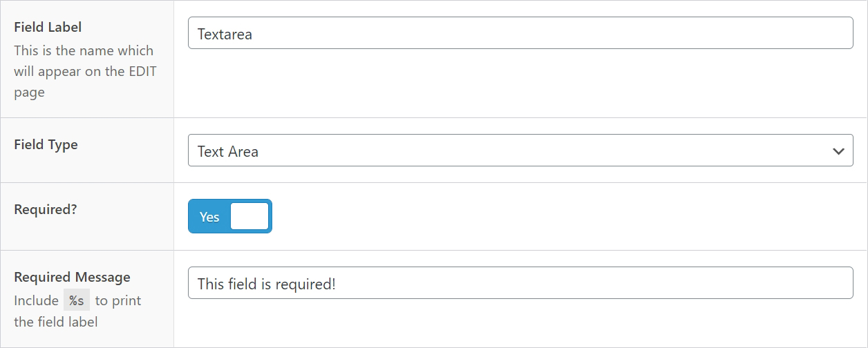This screenshot has width=868, height=348.
Task: Toggle the Required switch off
Action: coord(230,216)
